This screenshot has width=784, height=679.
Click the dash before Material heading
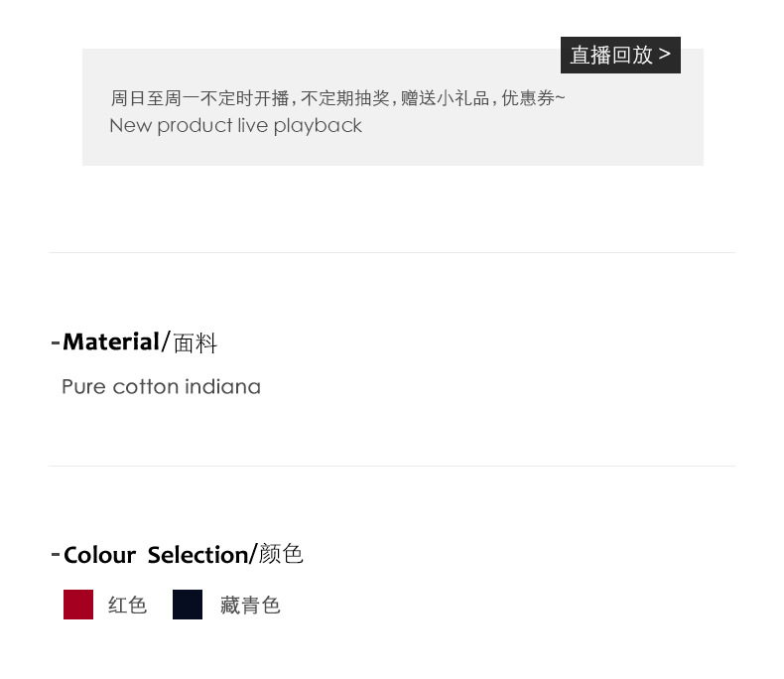(x=56, y=342)
